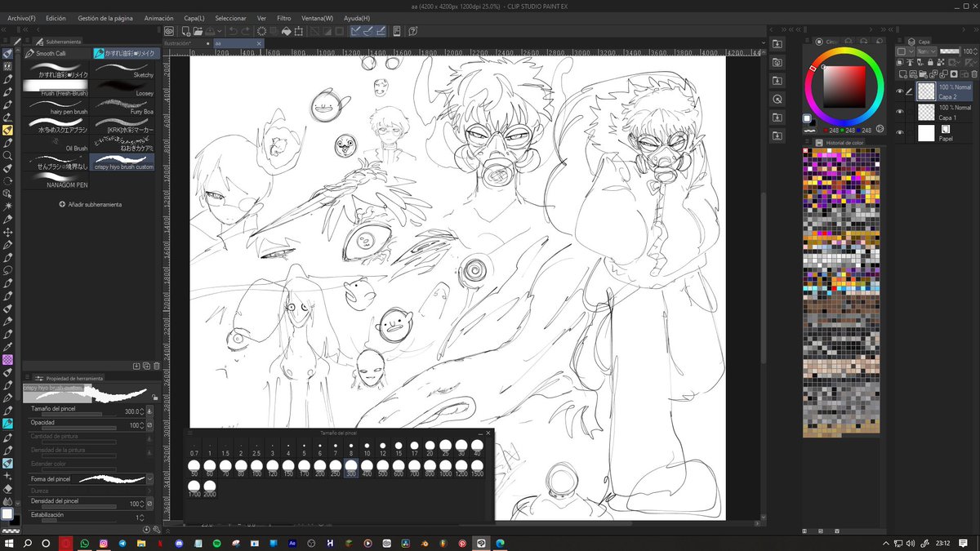Viewport: 980px width, 551px height.
Task: Open the Animación menu
Action: [158, 17]
